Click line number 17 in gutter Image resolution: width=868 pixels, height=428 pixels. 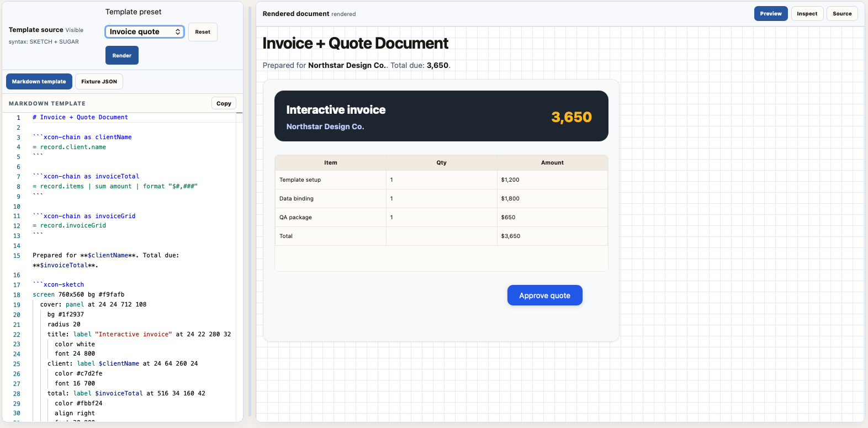pyautogui.click(x=17, y=285)
